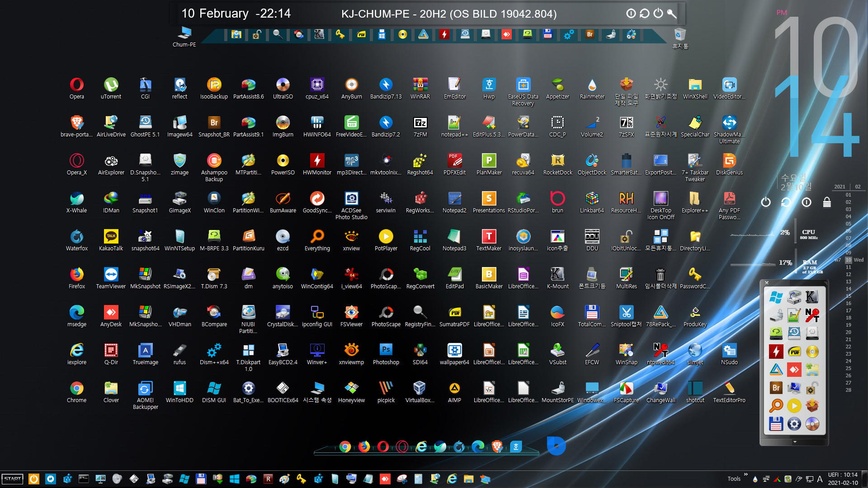This screenshot has width=868, height=488.
Task: Launch uTorrent from the desktop
Action: (111, 88)
